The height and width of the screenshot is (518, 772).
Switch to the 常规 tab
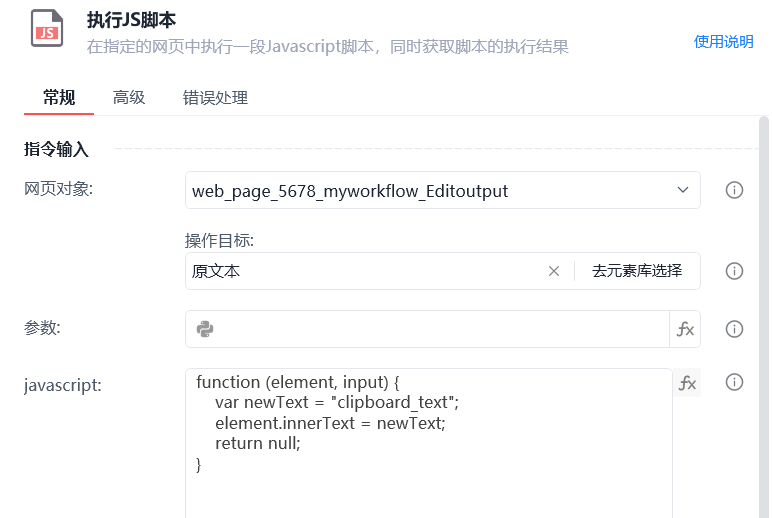coord(59,97)
